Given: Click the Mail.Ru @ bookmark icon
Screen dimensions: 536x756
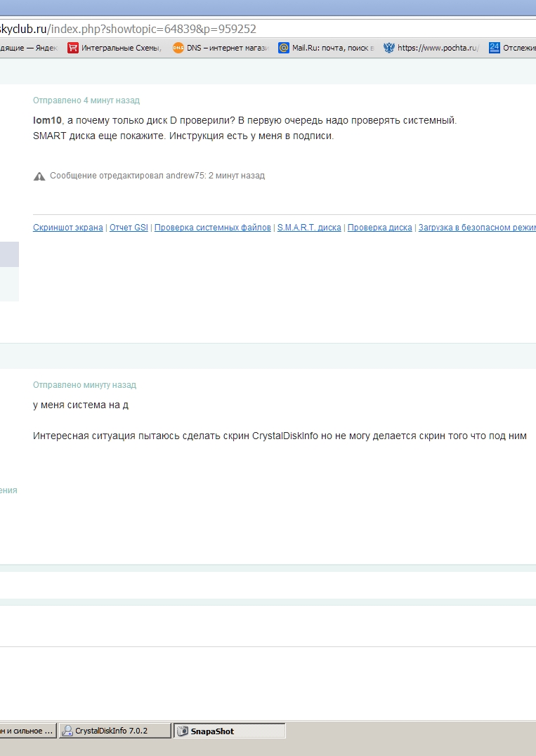Looking at the screenshot, I should coord(284,48).
